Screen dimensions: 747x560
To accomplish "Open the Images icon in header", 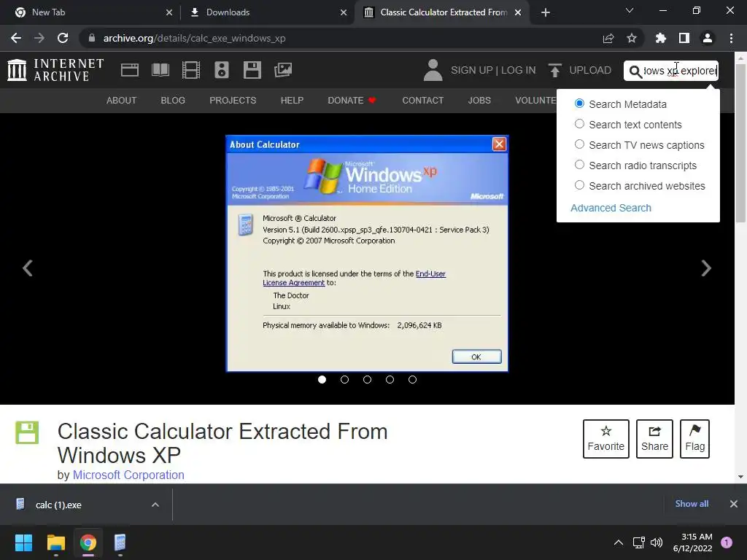I will [283, 70].
